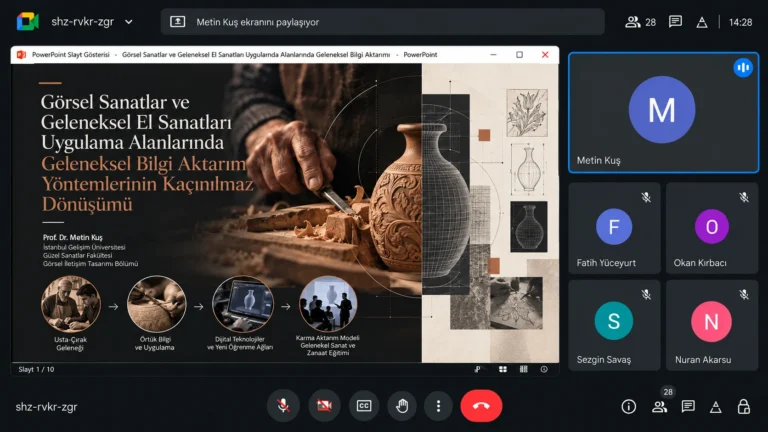Open meeting details info icon
768x432 pixels.
[x=628, y=407]
